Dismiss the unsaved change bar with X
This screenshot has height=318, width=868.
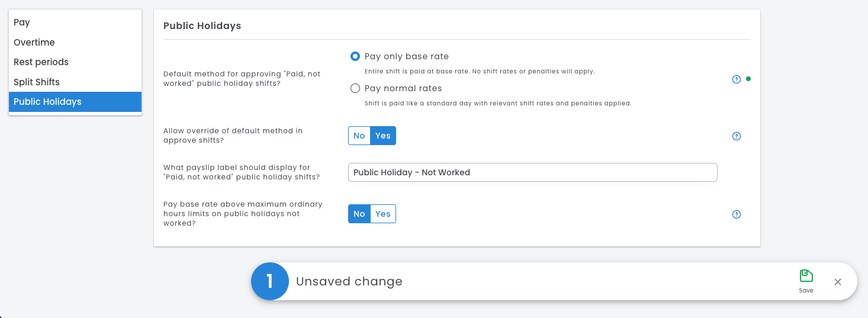[x=838, y=282]
